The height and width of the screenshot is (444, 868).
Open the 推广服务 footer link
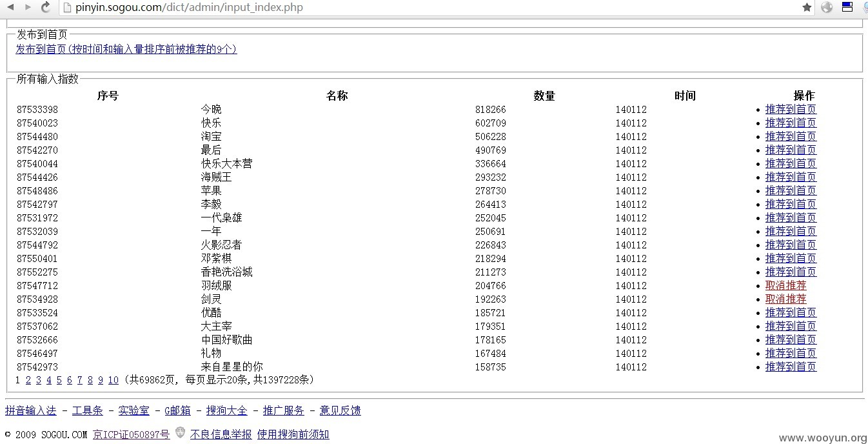[x=284, y=410]
